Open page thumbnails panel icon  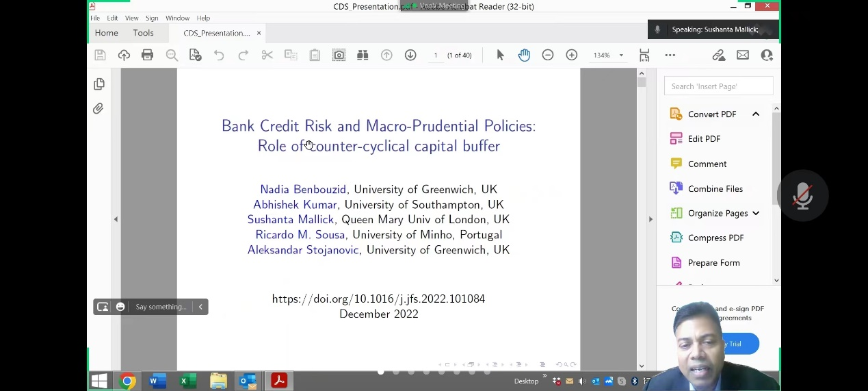[x=99, y=84]
